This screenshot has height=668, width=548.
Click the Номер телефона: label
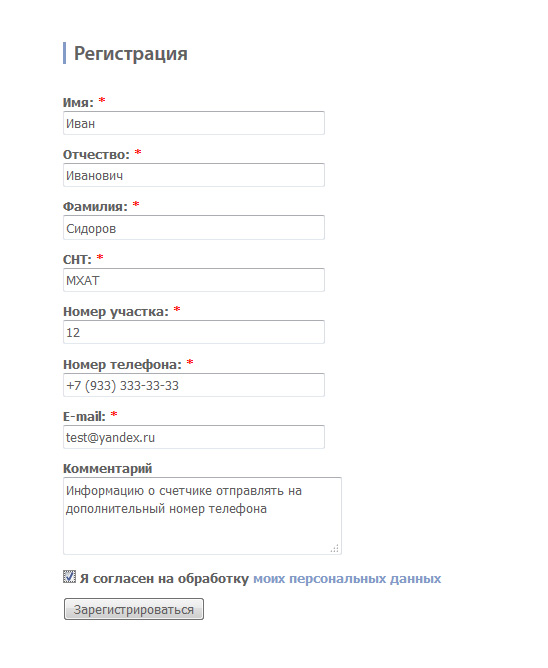(x=122, y=365)
